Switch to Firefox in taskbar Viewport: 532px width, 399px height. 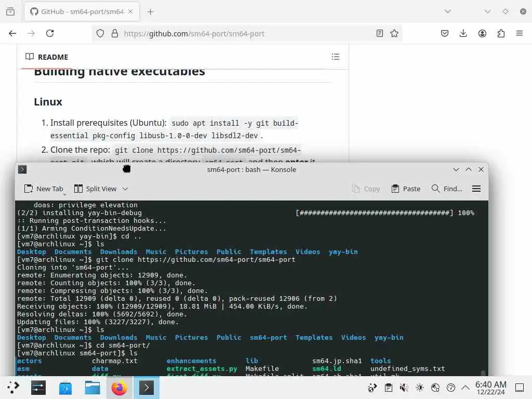pos(119,388)
